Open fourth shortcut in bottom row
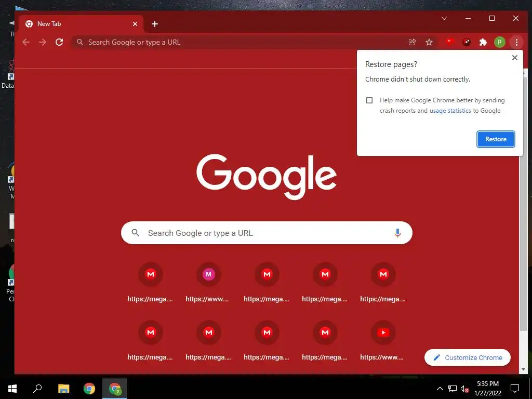 [325, 341]
